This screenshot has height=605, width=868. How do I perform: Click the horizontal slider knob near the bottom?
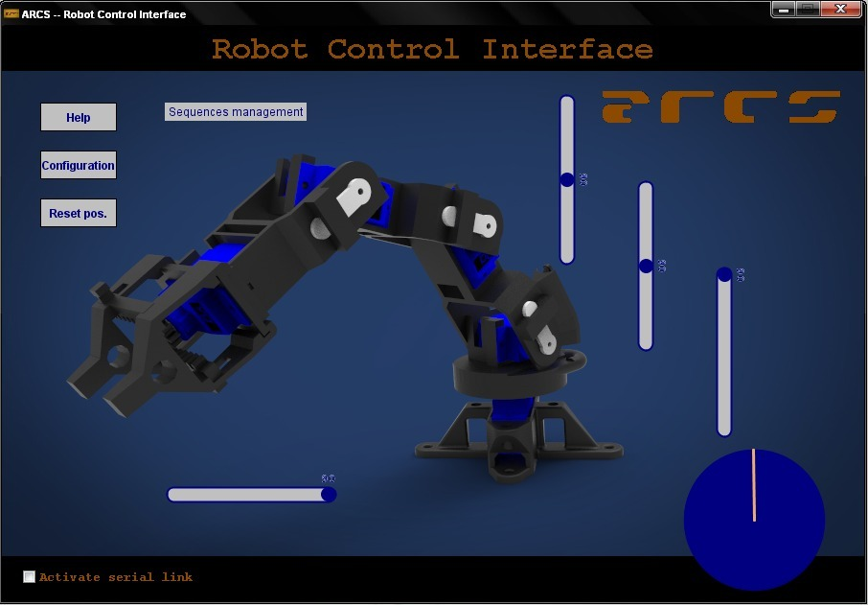point(329,494)
